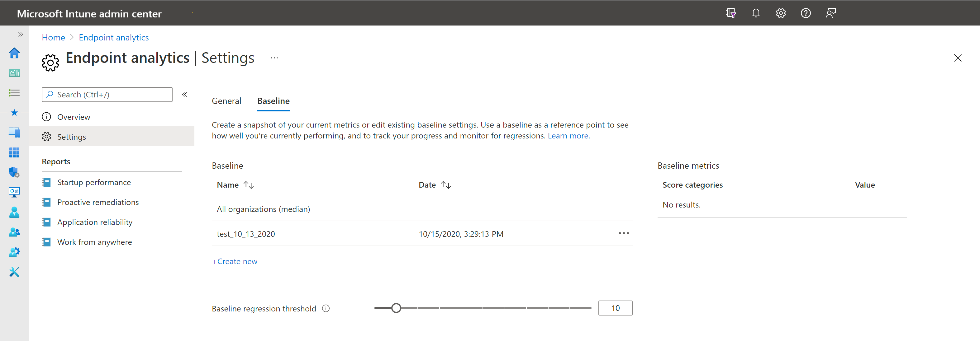Image resolution: width=980 pixels, height=341 pixels.
Task: Open the feedback icon in header
Action: pyautogui.click(x=830, y=13)
